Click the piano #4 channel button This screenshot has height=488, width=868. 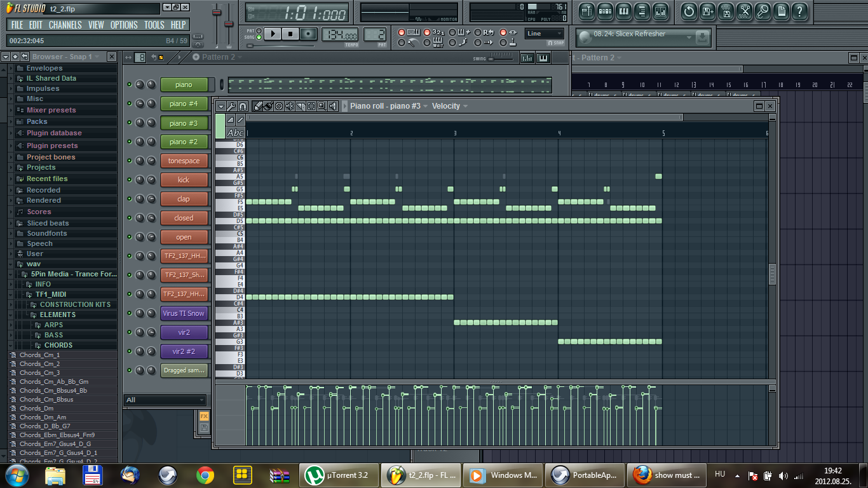[x=184, y=104]
